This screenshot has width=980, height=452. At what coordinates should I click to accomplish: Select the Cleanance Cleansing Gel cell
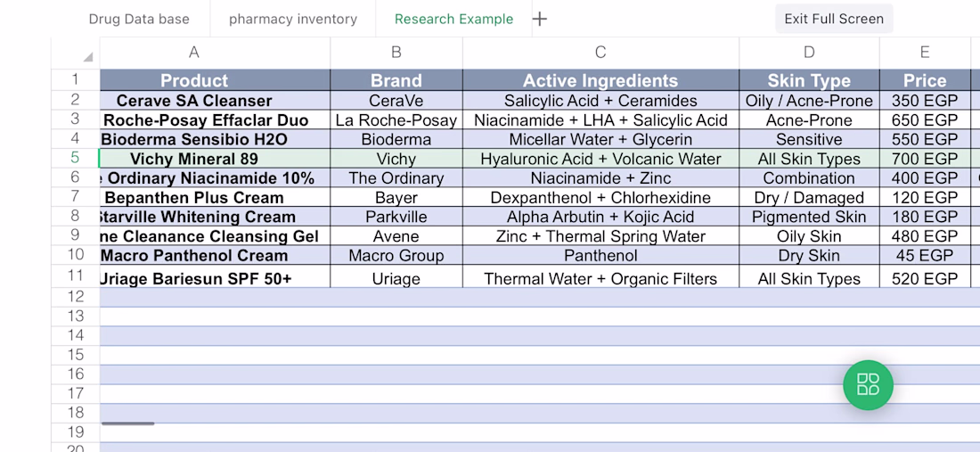[215, 236]
